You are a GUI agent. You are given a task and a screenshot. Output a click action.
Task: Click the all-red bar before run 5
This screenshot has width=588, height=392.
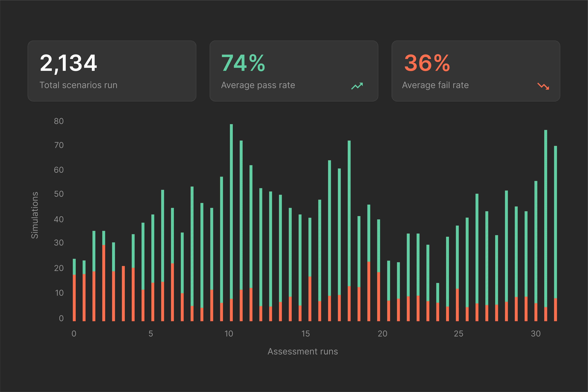click(123, 294)
